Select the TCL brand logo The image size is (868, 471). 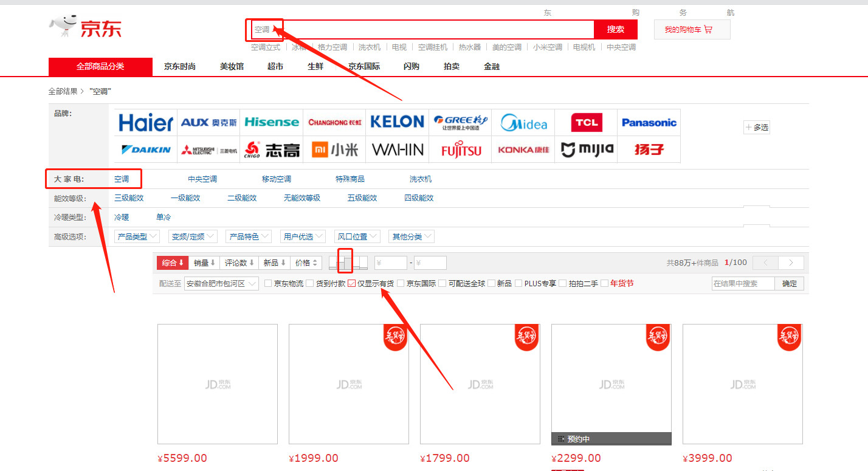pos(587,123)
